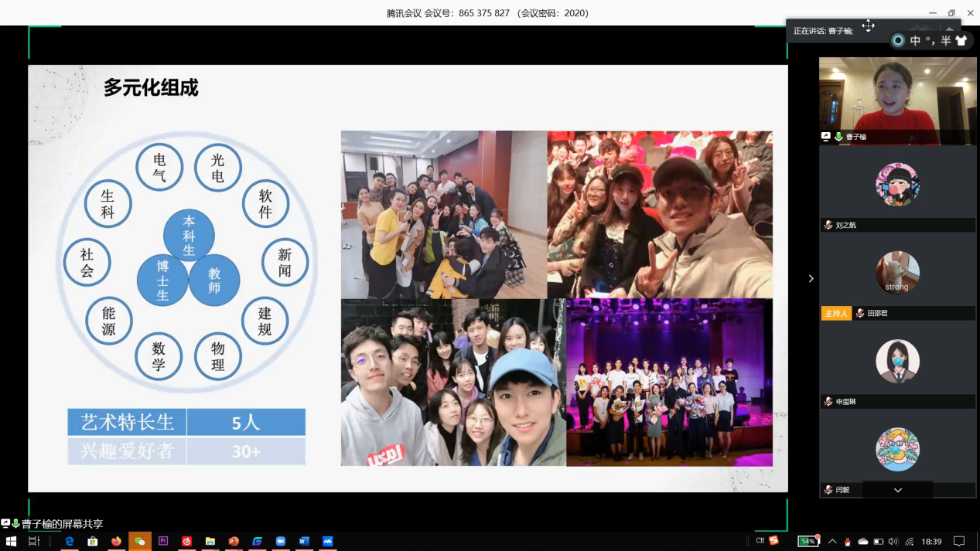This screenshot has width=980, height=551.
Task: Show hidden system tray icons
Action: pos(832,542)
